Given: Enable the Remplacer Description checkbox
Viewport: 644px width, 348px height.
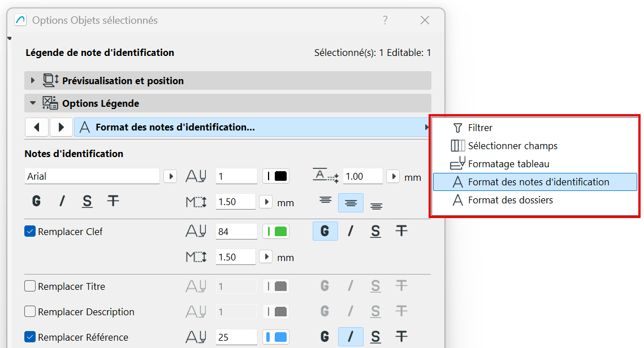Looking at the screenshot, I should point(31,312).
